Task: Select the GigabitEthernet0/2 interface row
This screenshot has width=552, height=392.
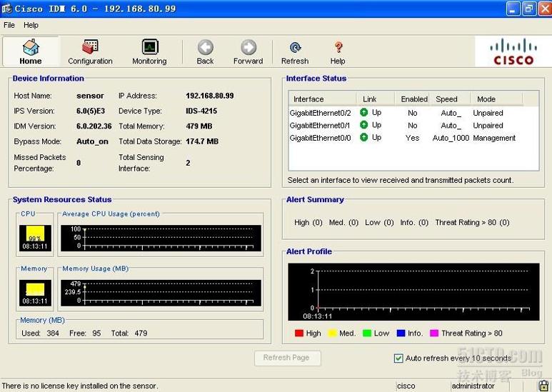Action: pos(413,113)
